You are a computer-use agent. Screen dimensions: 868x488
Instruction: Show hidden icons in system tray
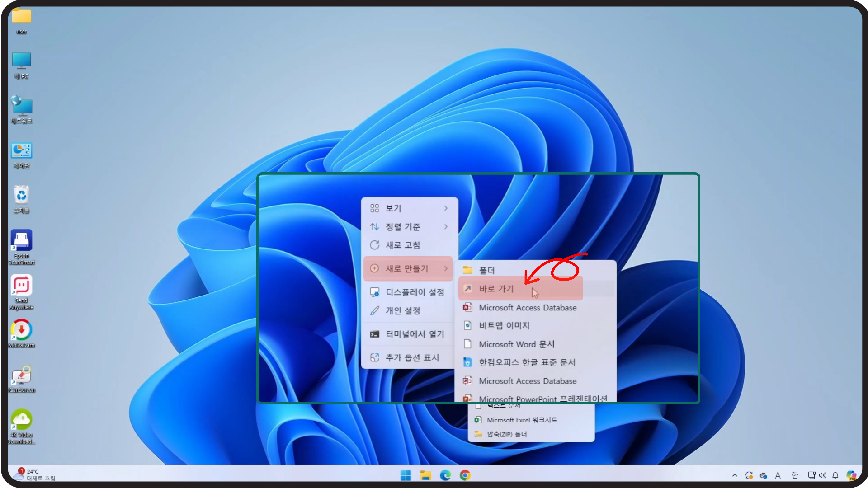[x=735, y=475]
